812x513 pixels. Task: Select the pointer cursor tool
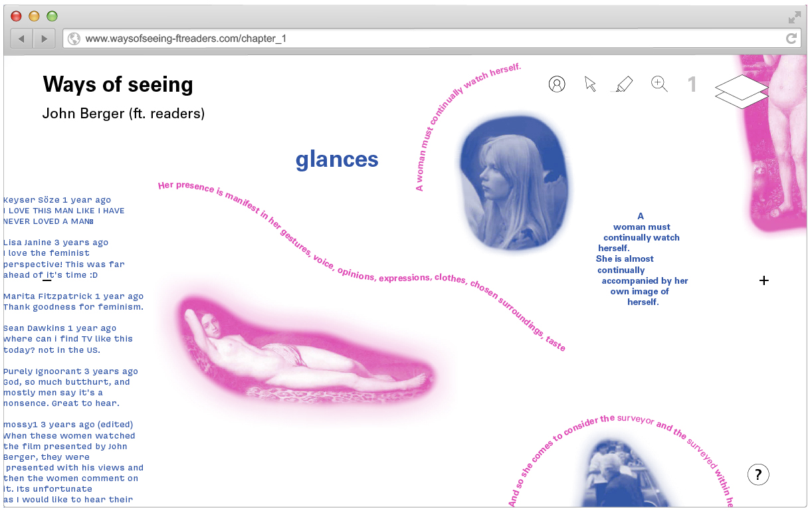tap(590, 84)
